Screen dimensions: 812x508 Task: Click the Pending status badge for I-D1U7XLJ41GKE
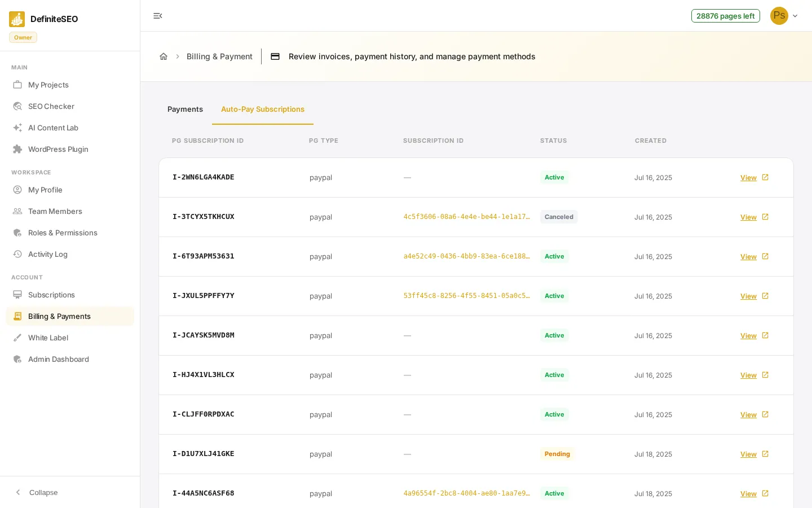tap(557, 454)
